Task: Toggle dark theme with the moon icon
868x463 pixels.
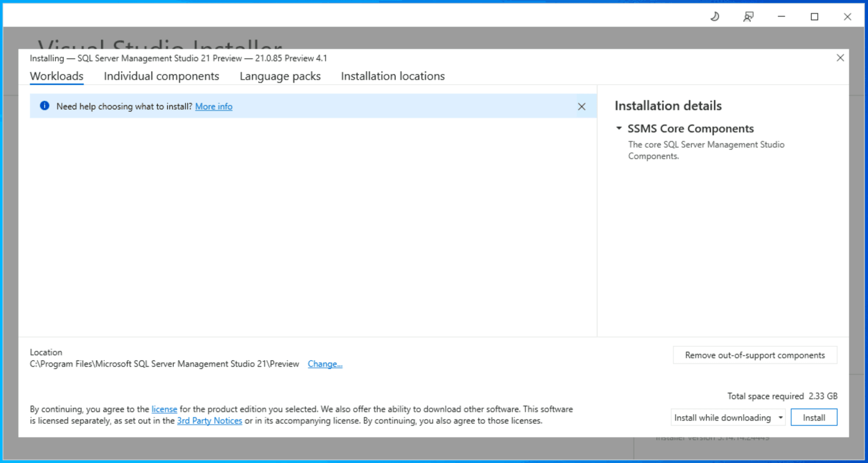Action: tap(715, 17)
